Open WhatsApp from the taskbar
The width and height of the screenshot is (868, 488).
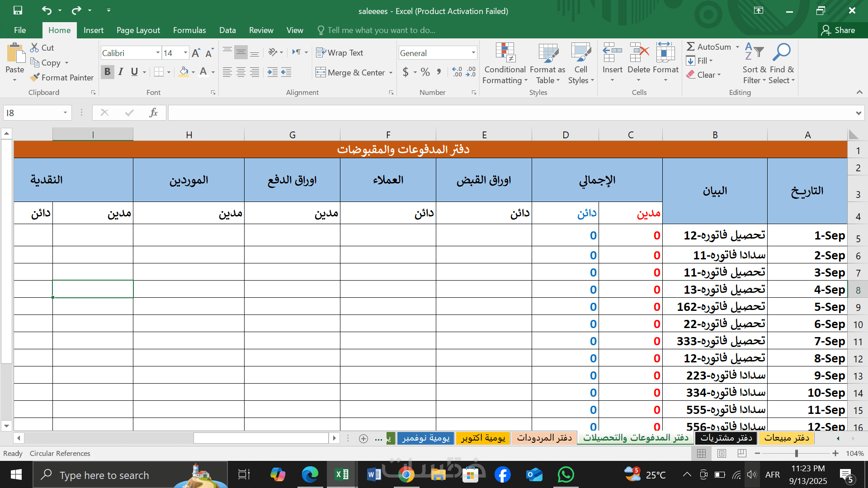[x=566, y=474]
